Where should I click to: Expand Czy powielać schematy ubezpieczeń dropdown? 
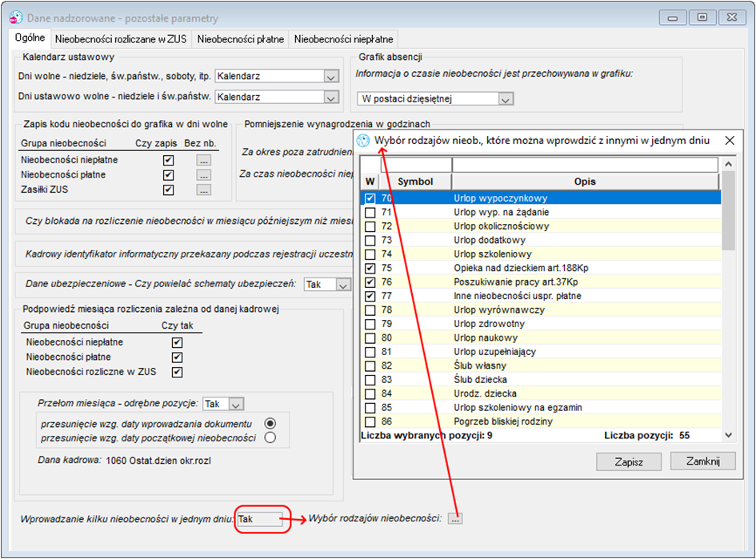(x=343, y=285)
